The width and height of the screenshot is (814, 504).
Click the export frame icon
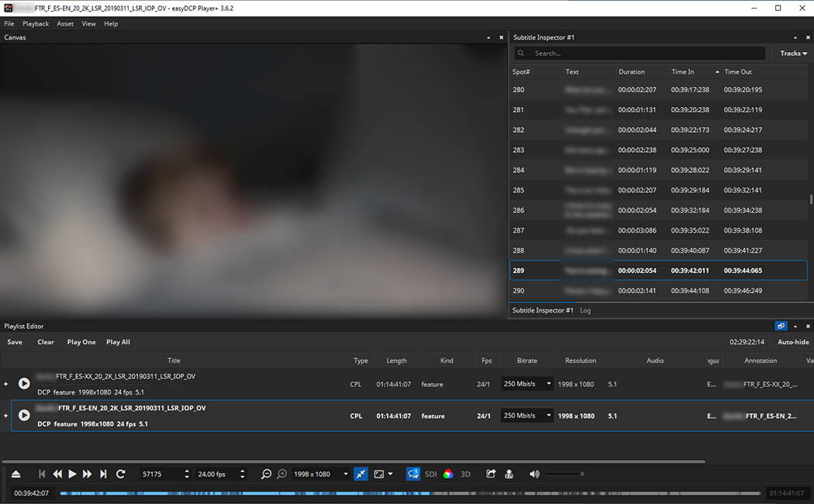pos(491,474)
